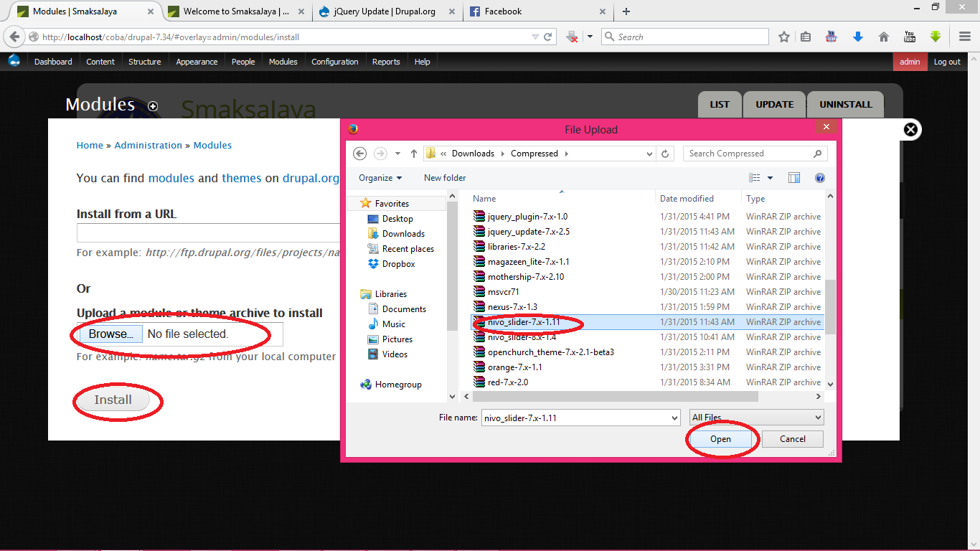980x551 pixels.
Task: Expand the address path history dropdown
Action: [x=649, y=154]
